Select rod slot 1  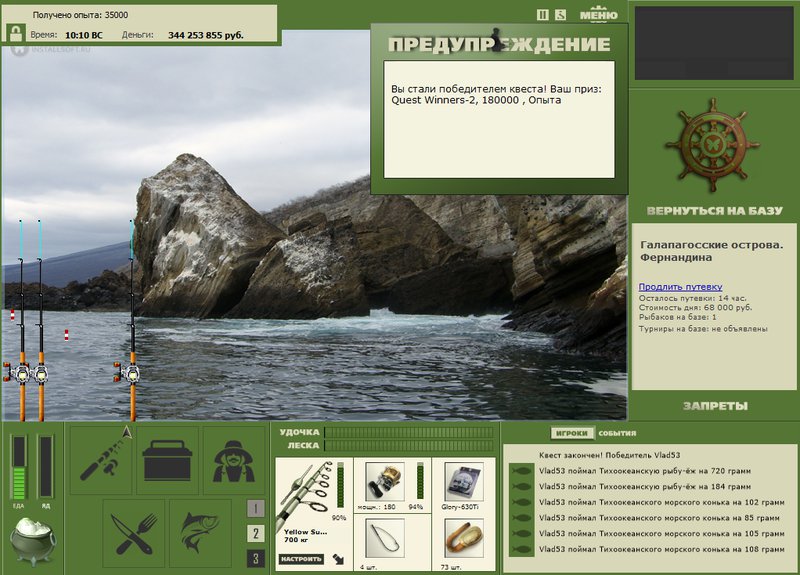click(256, 508)
